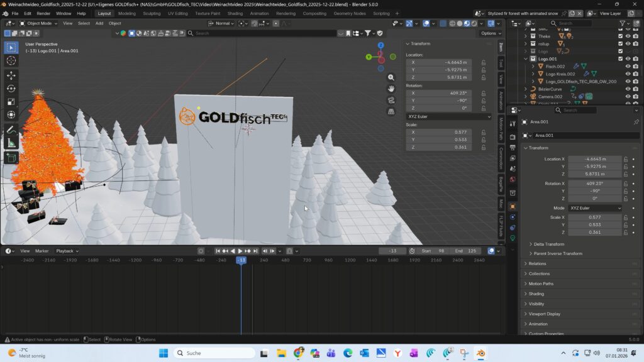Switch viewport to wireframe shading
Screen dimensions: 644x362
click(x=452, y=23)
